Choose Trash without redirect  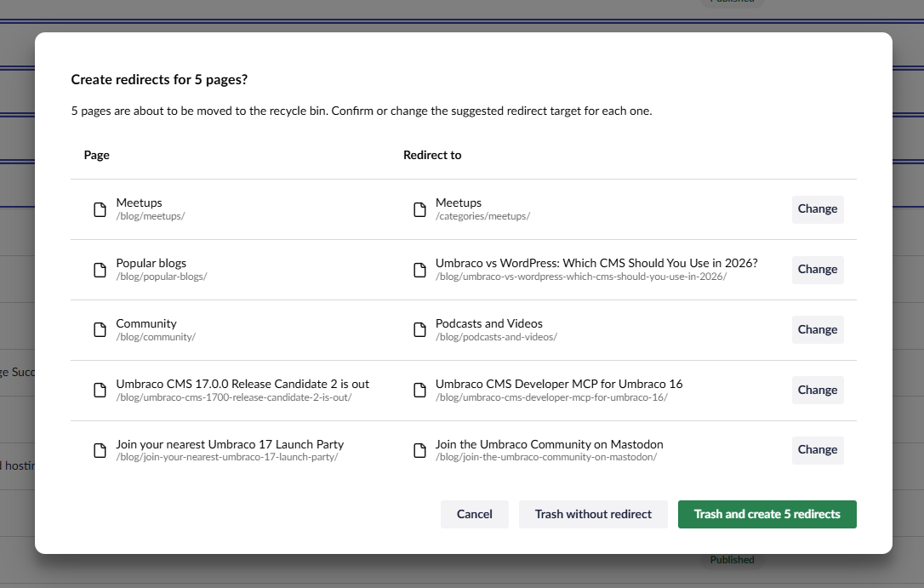pos(593,514)
